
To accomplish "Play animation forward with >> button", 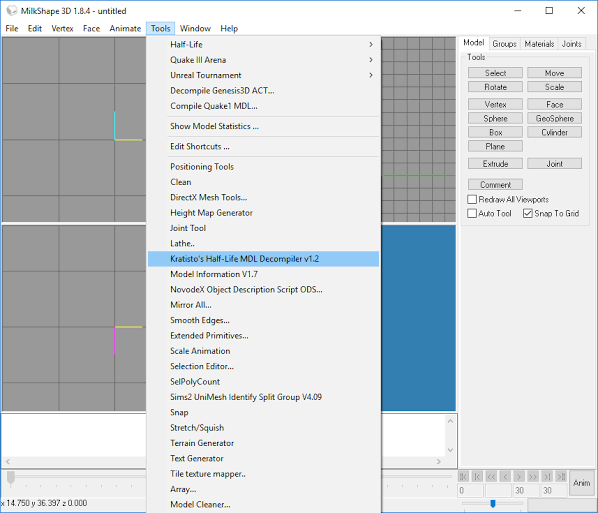I will pos(533,477).
